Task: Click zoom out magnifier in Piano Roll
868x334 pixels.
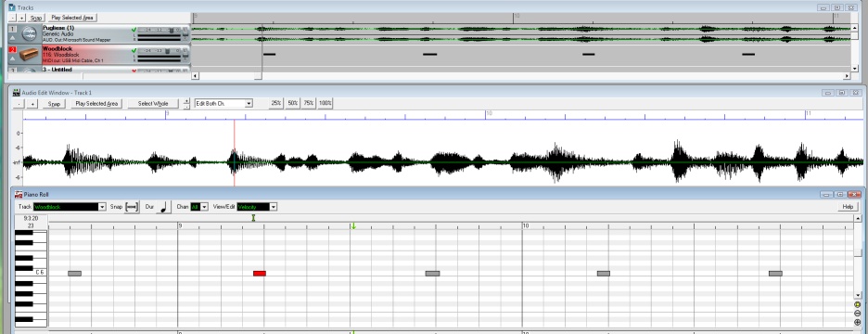Action: tap(858, 313)
